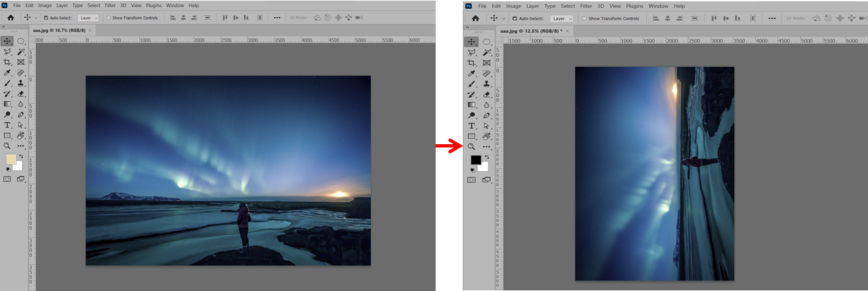Viewport: 868px width, 291px height.
Task: Activate the Crop tool in the 16.7% window
Action: click(x=7, y=62)
